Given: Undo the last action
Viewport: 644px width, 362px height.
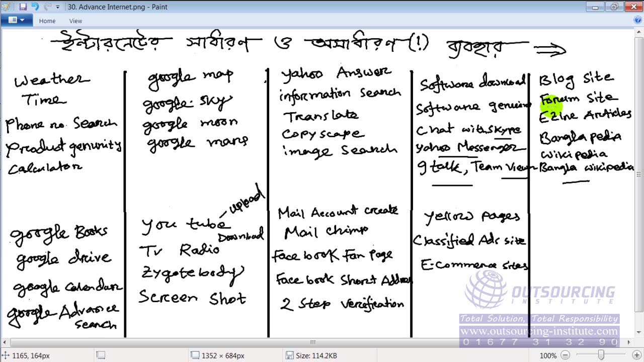Looking at the screenshot, I should 35,7.
